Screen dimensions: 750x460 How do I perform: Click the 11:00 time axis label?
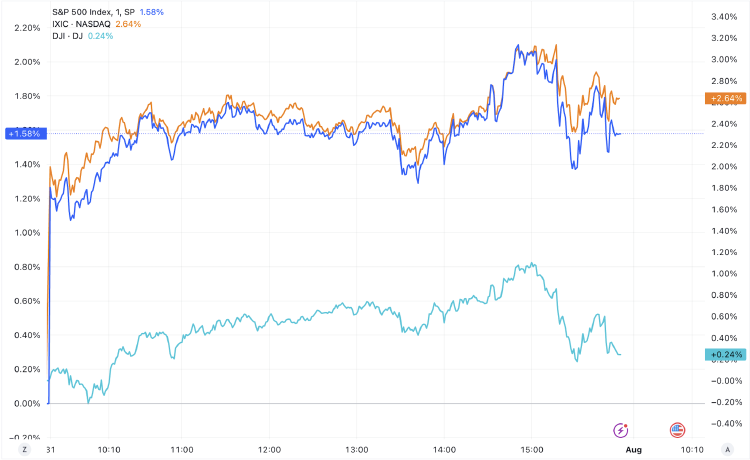click(x=182, y=449)
